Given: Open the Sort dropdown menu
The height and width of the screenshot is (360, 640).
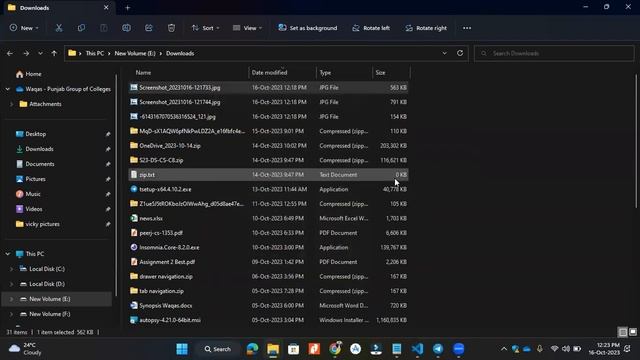Looking at the screenshot, I should coord(206,28).
